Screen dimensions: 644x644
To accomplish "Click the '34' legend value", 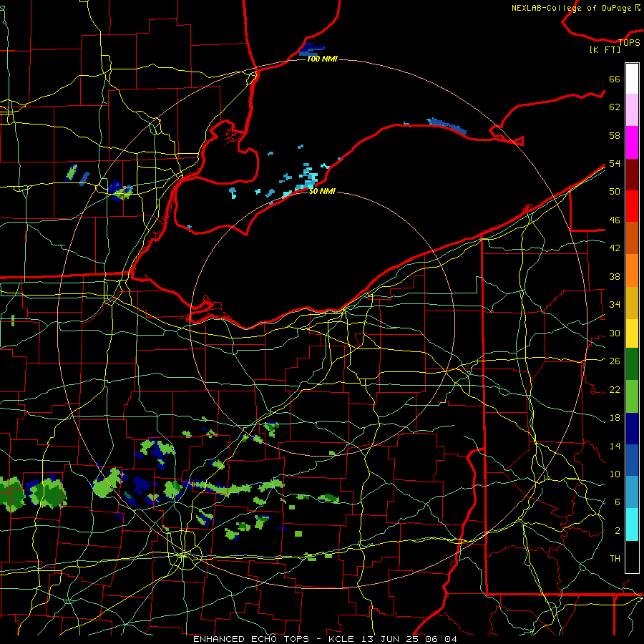I will [615, 304].
